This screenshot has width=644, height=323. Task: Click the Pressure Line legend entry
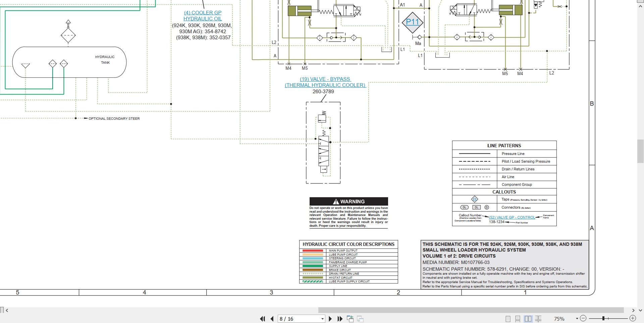coord(513,154)
